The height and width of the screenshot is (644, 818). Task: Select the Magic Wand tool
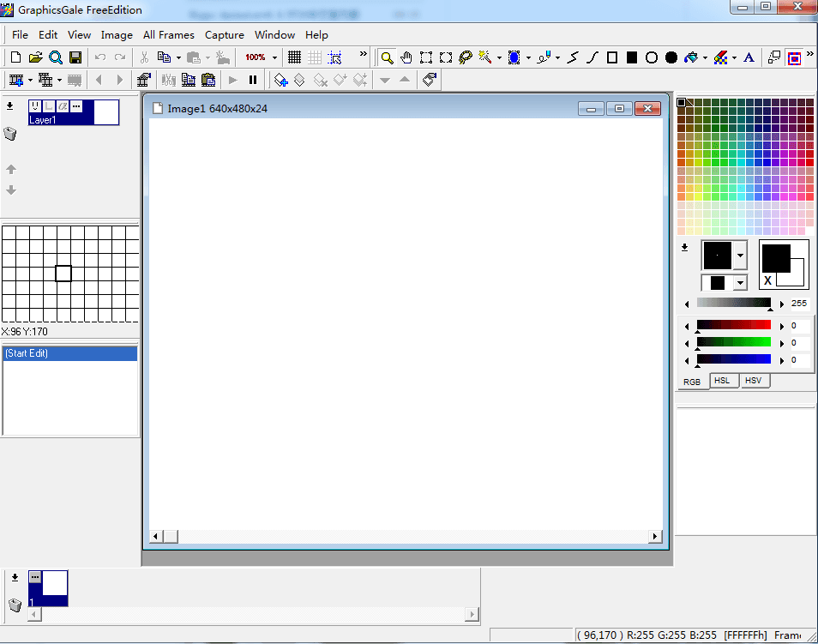point(485,57)
